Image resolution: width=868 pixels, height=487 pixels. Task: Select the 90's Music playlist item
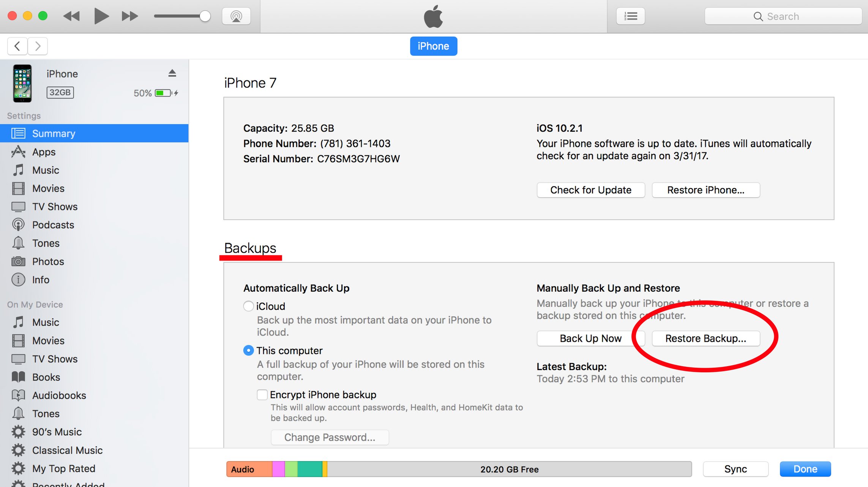tap(57, 432)
